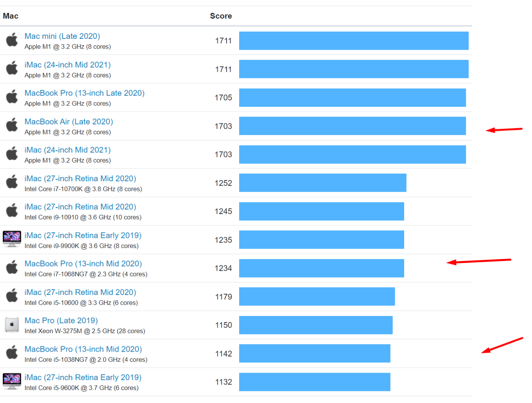Click the iMac thumbnail in the Core i5-9600K row
532x403 pixels.
pyautogui.click(x=12, y=381)
